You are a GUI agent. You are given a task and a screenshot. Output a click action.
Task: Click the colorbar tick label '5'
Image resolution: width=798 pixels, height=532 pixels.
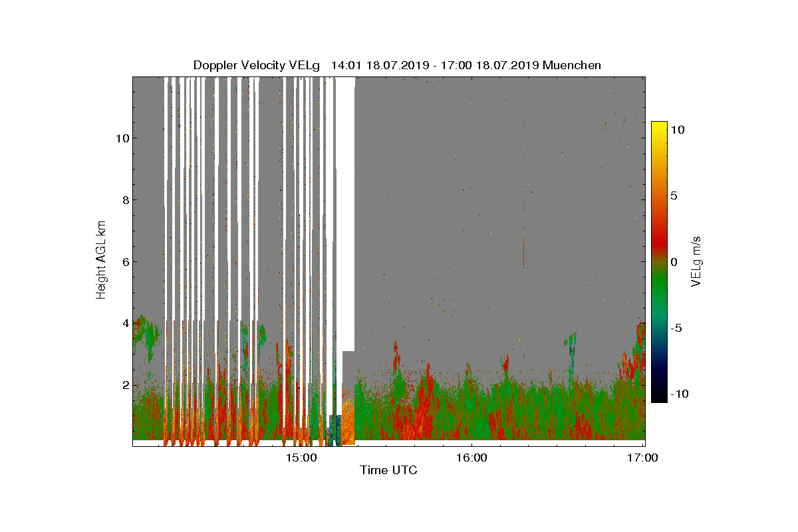[x=673, y=196]
